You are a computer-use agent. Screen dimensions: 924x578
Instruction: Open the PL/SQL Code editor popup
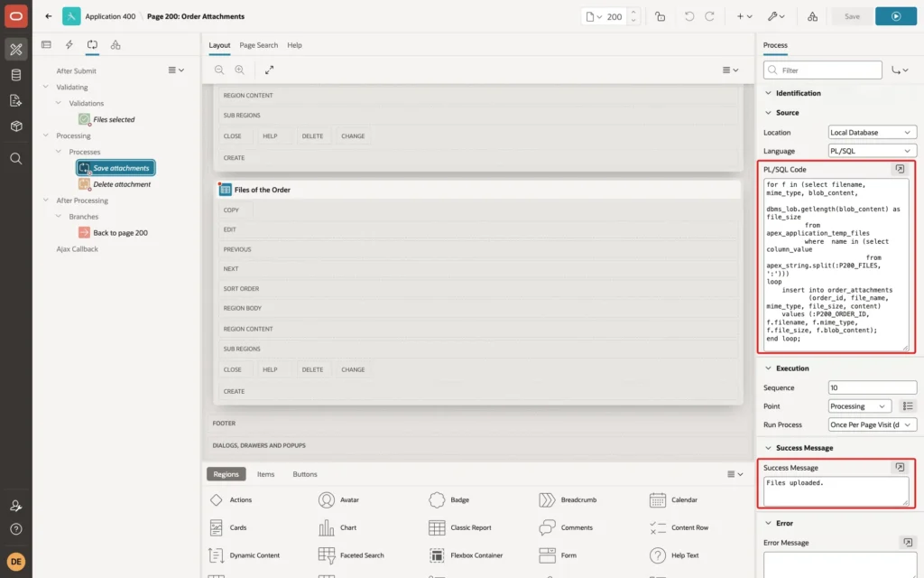[x=900, y=169]
